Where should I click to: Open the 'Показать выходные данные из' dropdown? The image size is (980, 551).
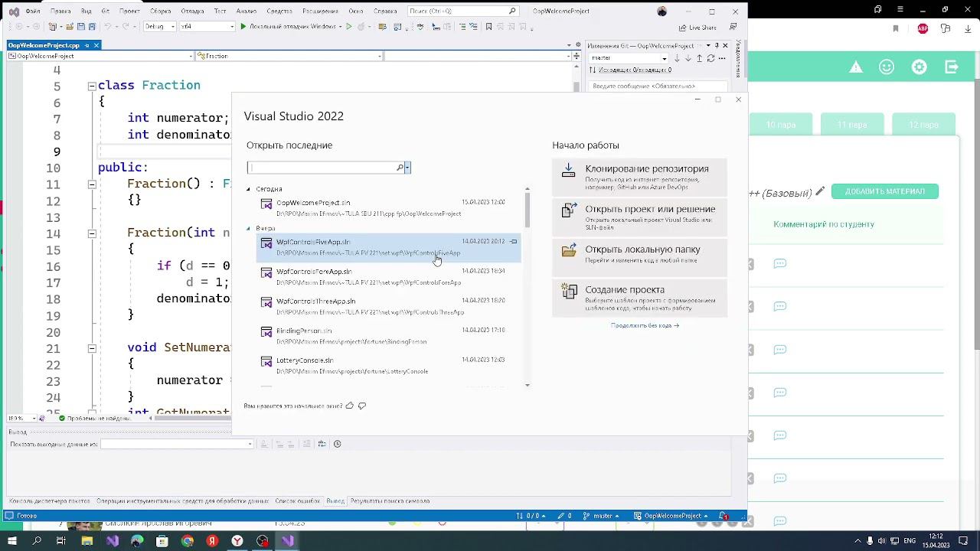pyautogui.click(x=177, y=444)
